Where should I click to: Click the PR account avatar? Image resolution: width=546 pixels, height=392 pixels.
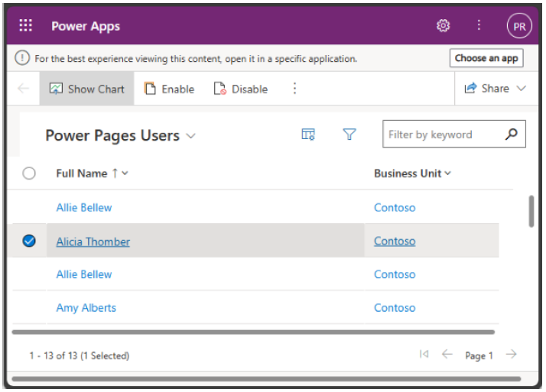click(518, 26)
